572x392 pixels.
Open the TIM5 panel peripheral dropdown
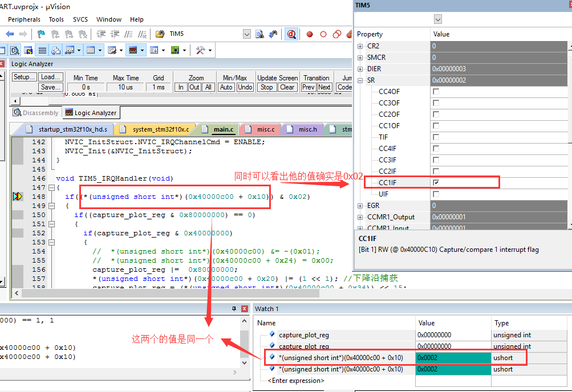[438, 19]
